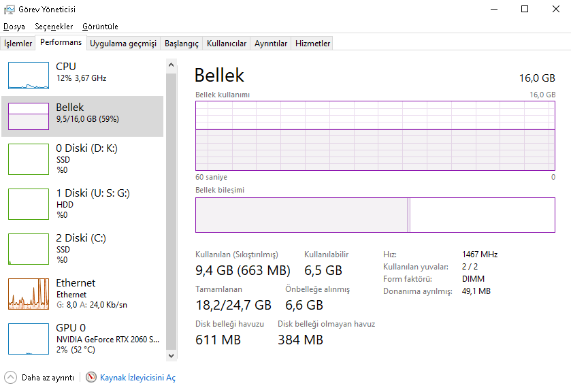This screenshot has width=571, height=392.
Task: Open the Seçenekler menu
Action: [x=54, y=27]
